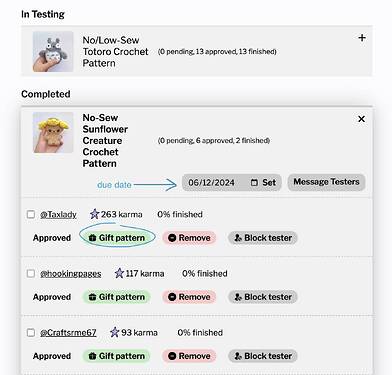Screen dimensions: 392x375
Task: Block tester @Craftsrme67
Action: tap(263, 356)
